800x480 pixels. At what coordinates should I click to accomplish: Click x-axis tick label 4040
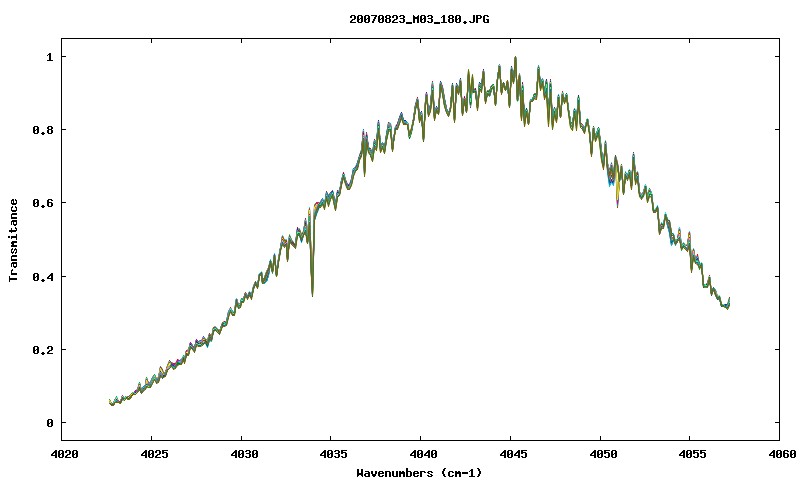coord(422,454)
